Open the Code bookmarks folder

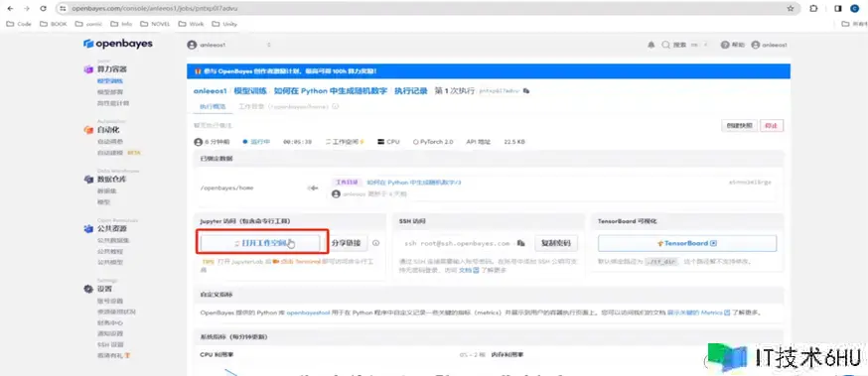pos(19,24)
